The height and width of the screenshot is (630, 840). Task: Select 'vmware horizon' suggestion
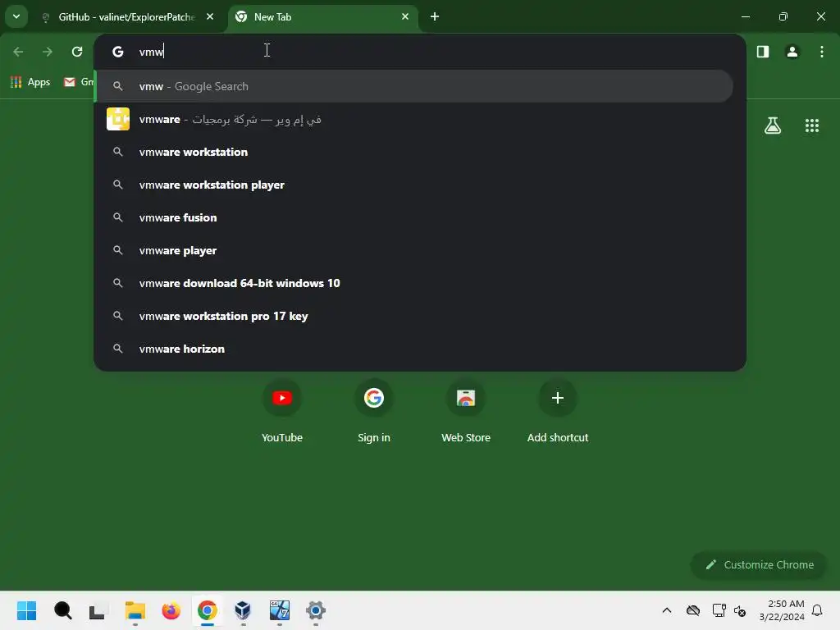tap(419, 349)
